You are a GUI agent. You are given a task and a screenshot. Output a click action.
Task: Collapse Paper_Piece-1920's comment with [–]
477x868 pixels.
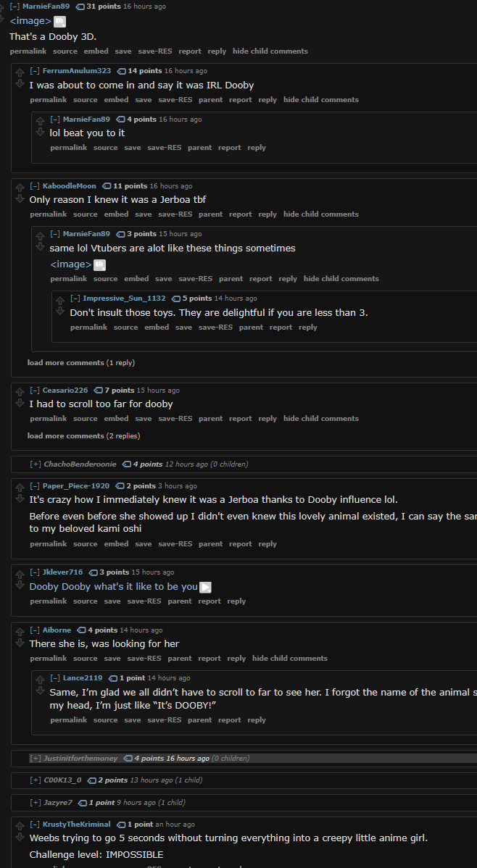point(35,485)
